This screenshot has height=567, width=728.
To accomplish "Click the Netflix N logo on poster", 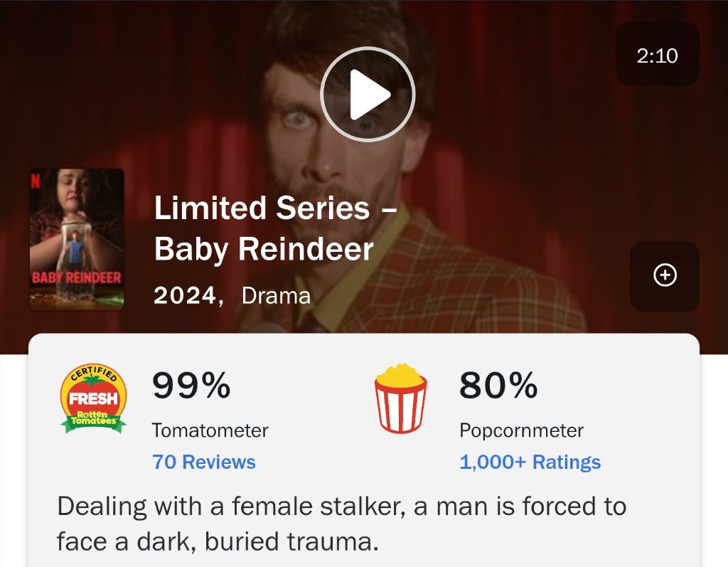I will tap(36, 180).
